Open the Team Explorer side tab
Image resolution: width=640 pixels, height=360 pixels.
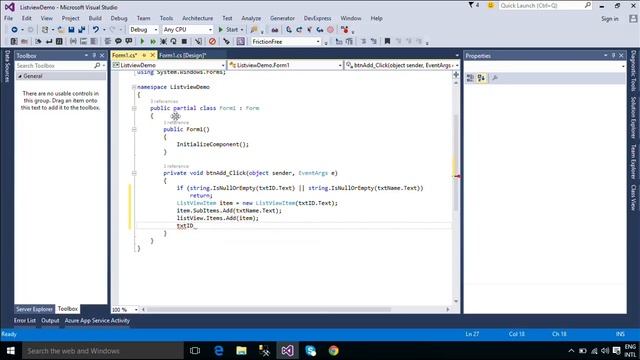[x=633, y=162]
